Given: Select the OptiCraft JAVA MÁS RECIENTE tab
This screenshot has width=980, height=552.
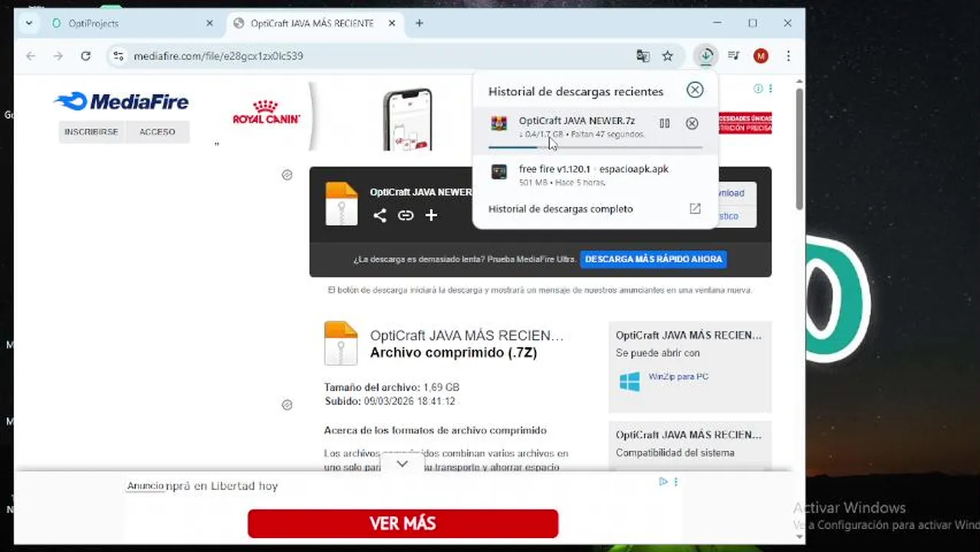Looking at the screenshot, I should (314, 23).
